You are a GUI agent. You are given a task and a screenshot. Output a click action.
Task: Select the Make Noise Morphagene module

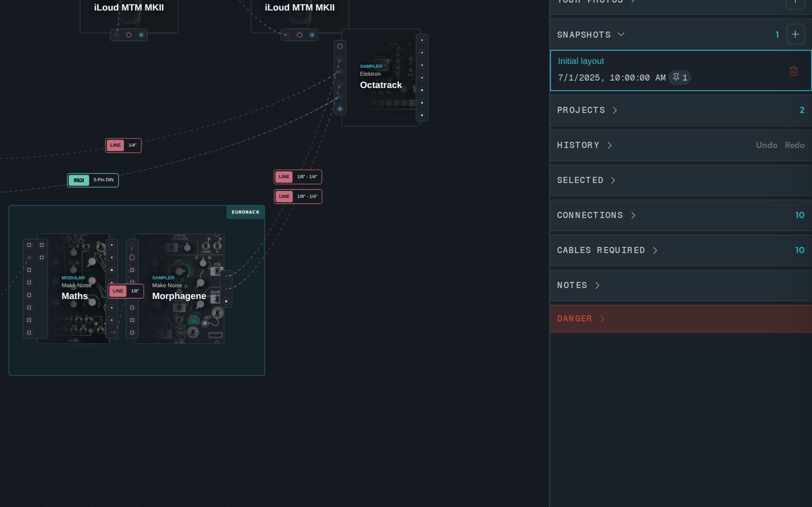[179, 289]
